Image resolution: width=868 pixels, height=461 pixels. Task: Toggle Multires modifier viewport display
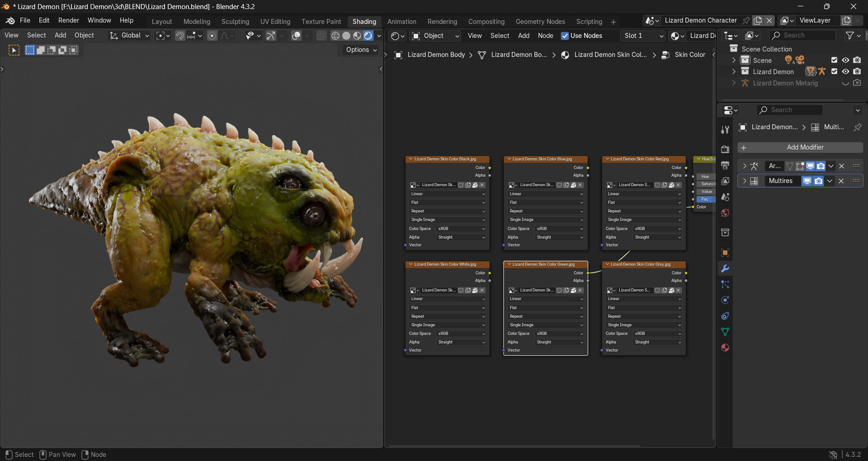[807, 181]
